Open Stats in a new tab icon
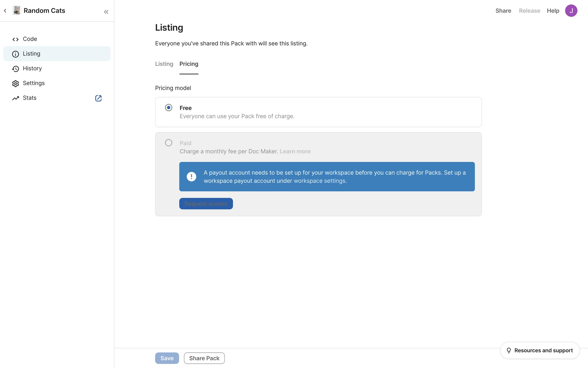Image resolution: width=588 pixels, height=368 pixels. [98, 98]
